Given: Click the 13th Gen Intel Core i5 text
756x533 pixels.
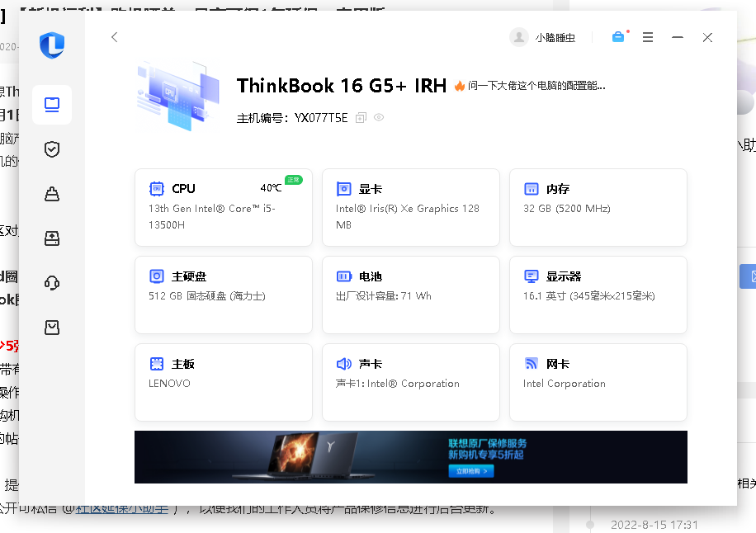Looking at the screenshot, I should [x=212, y=216].
